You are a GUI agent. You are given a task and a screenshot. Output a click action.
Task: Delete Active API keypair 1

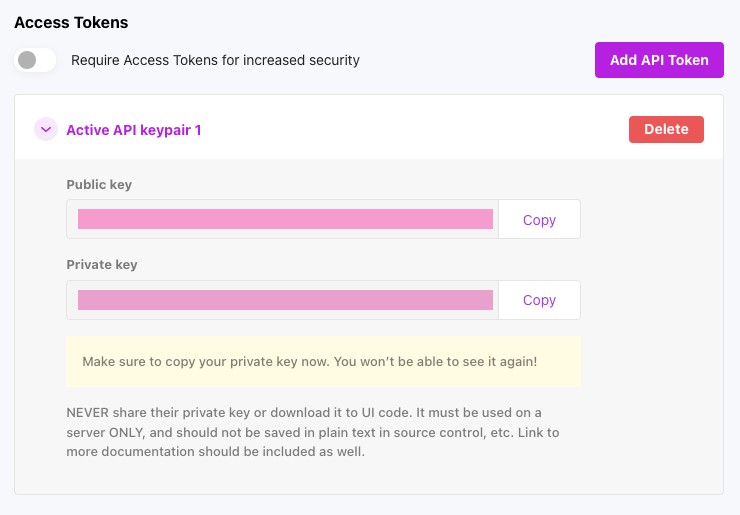tap(666, 129)
